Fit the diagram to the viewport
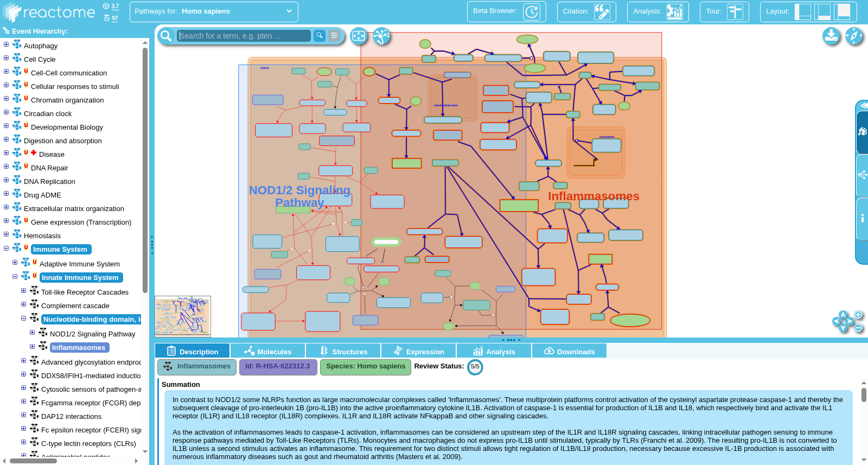The height and width of the screenshot is (465, 868). 359,36
